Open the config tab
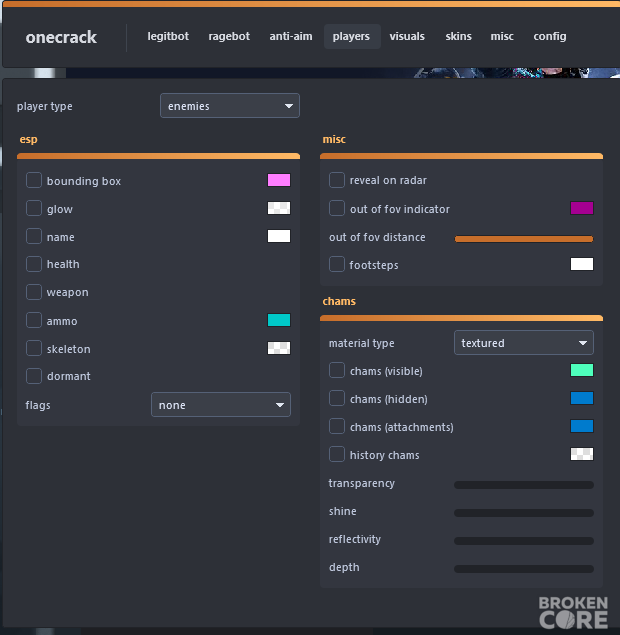This screenshot has width=620, height=635. coord(550,36)
